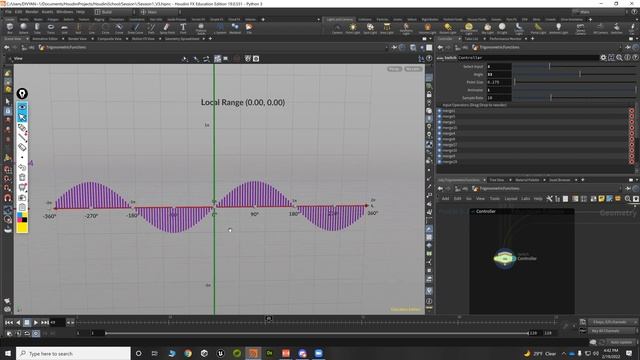The width and height of the screenshot is (640, 360).
Task: Click the parameter pane search magnifier icon
Action: click(x=619, y=58)
